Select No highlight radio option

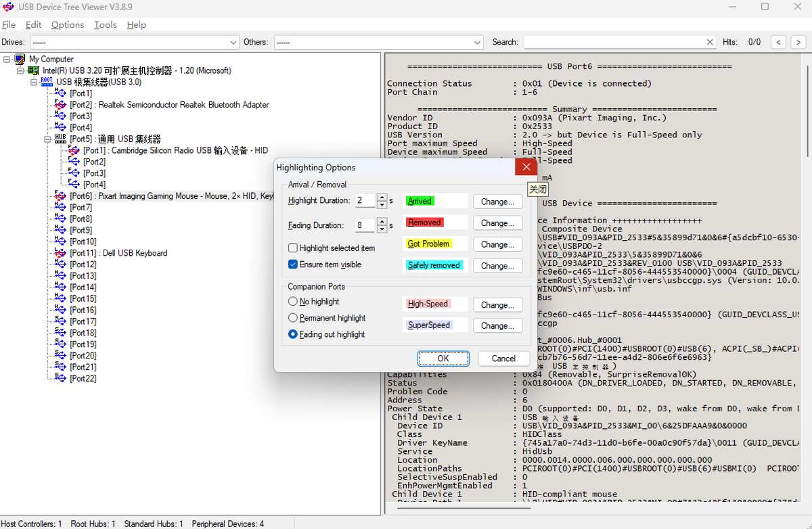(x=293, y=302)
